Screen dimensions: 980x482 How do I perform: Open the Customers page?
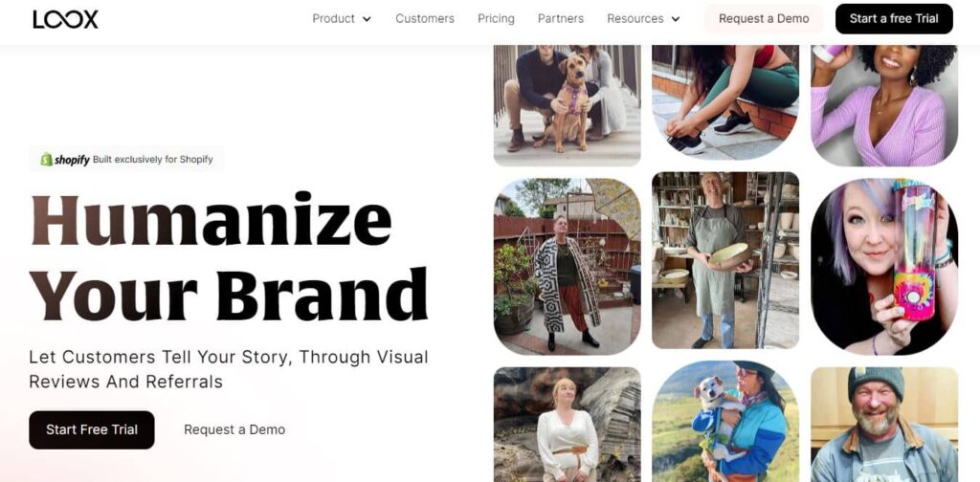[x=425, y=19]
